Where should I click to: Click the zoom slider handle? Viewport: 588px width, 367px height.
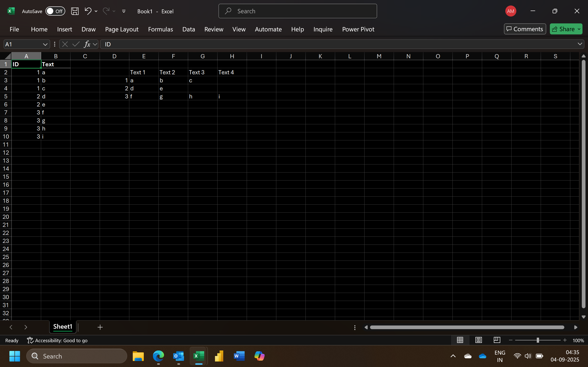(538, 340)
